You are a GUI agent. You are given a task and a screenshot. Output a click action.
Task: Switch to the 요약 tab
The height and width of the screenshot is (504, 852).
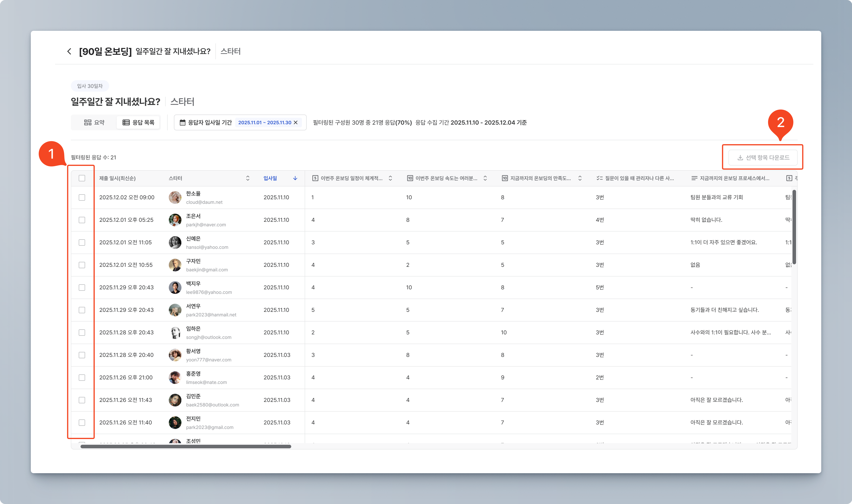coord(94,123)
